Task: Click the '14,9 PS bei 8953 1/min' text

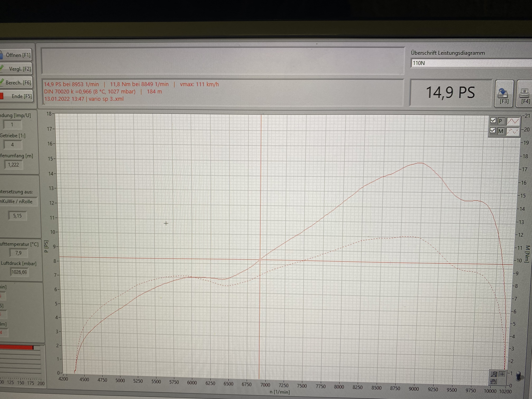Action: pyautogui.click(x=71, y=84)
